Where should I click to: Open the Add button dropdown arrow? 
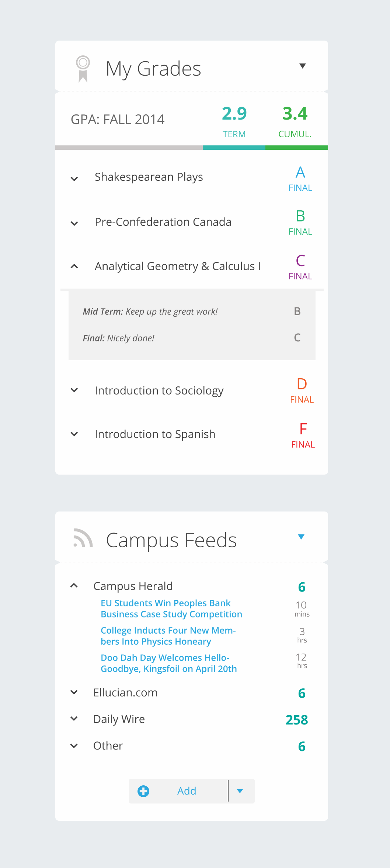[240, 791]
